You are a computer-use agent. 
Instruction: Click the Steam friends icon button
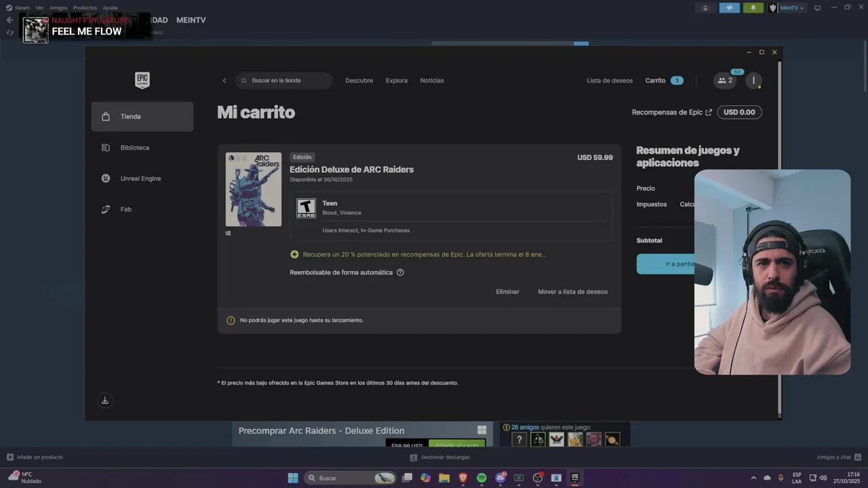[x=706, y=7]
